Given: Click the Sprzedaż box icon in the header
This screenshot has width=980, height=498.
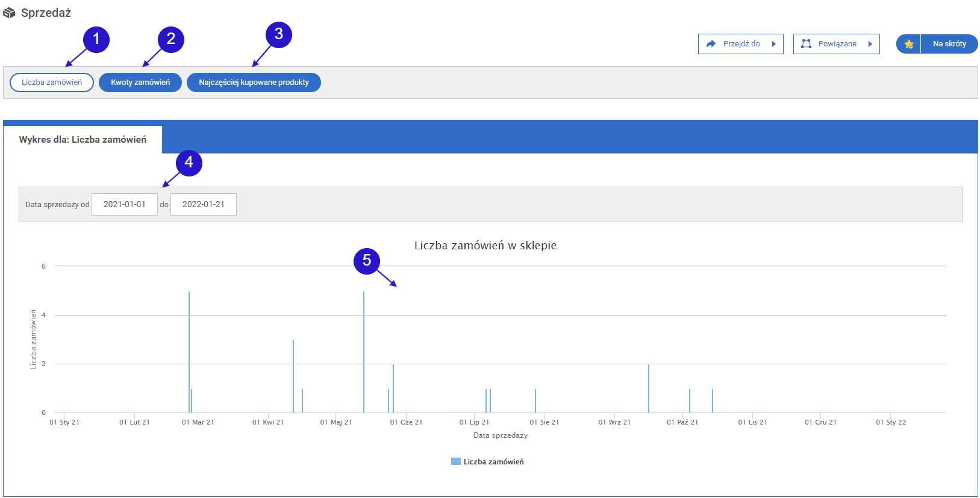Looking at the screenshot, I should tap(9, 13).
